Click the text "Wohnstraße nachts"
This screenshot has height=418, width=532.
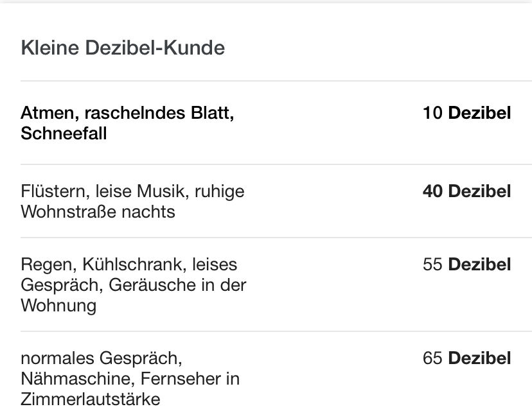point(98,212)
